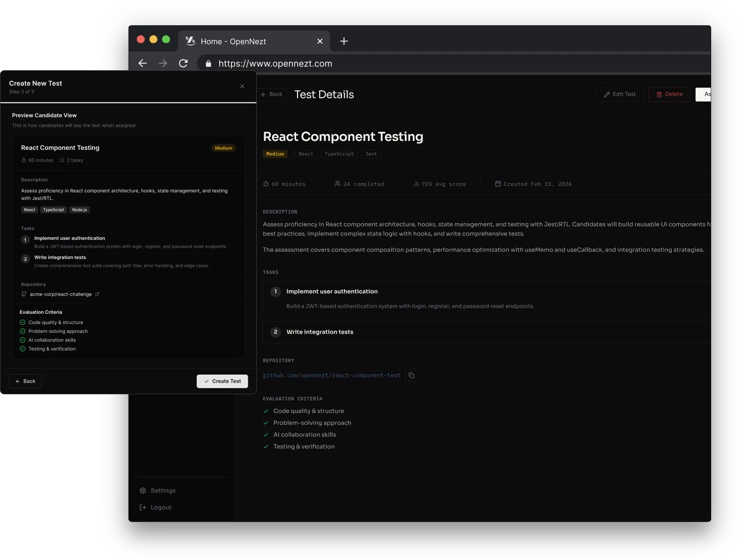Click Back button on Test Details page
Image resolution: width=743 pixels, height=560 pixels.
click(272, 94)
